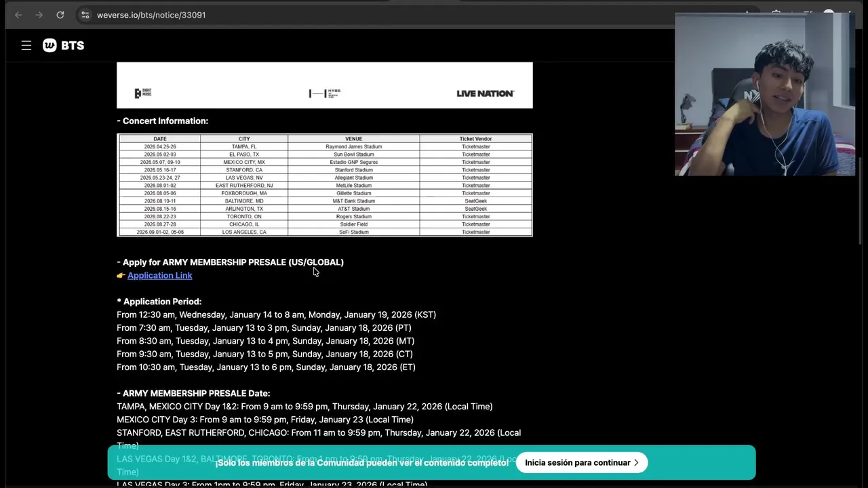The width and height of the screenshot is (868, 488).
Task: Select the TORONTO, ON city cell
Action: (x=244, y=217)
